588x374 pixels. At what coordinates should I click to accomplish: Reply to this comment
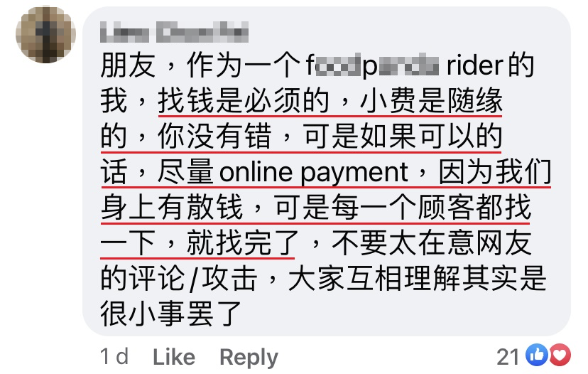point(249,357)
